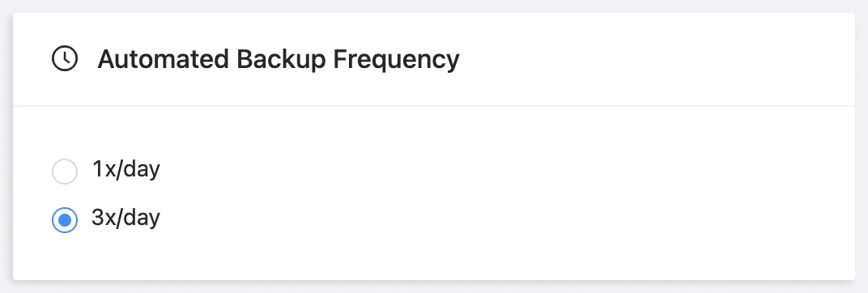This screenshot has height=293, width=868.
Task: Click blank area right of 1x/day option
Action: [x=498, y=171]
